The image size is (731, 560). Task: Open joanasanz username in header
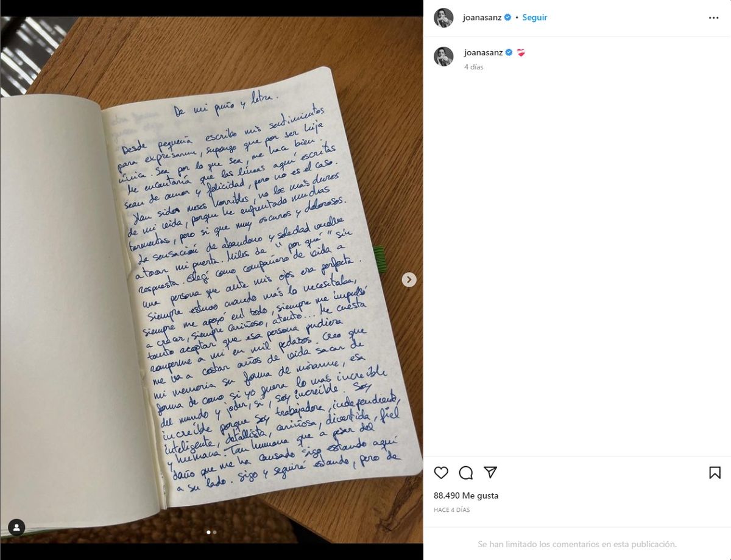pos(482,18)
